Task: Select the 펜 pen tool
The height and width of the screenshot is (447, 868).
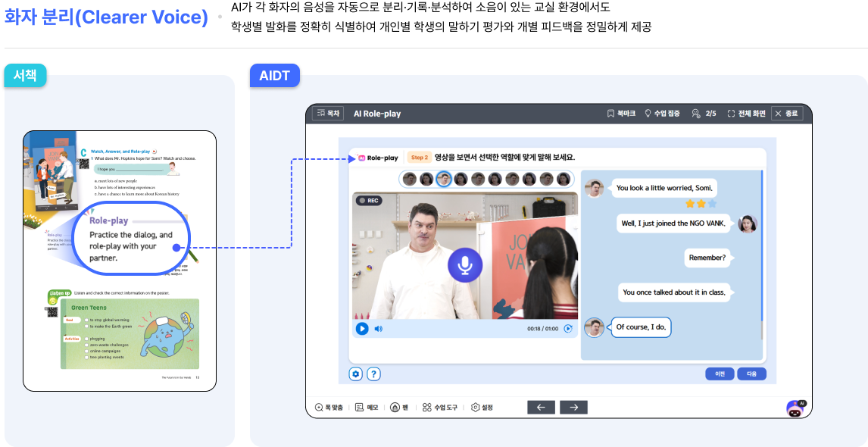Action: pos(399,407)
